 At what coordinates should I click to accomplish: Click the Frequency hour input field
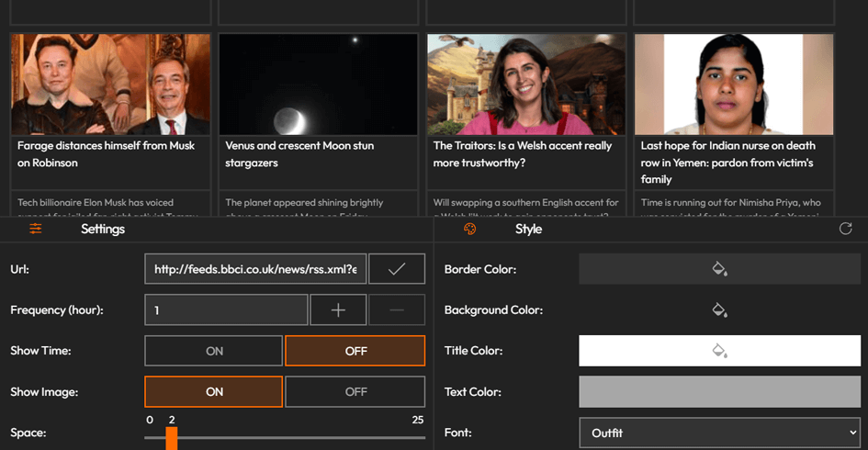click(x=226, y=310)
